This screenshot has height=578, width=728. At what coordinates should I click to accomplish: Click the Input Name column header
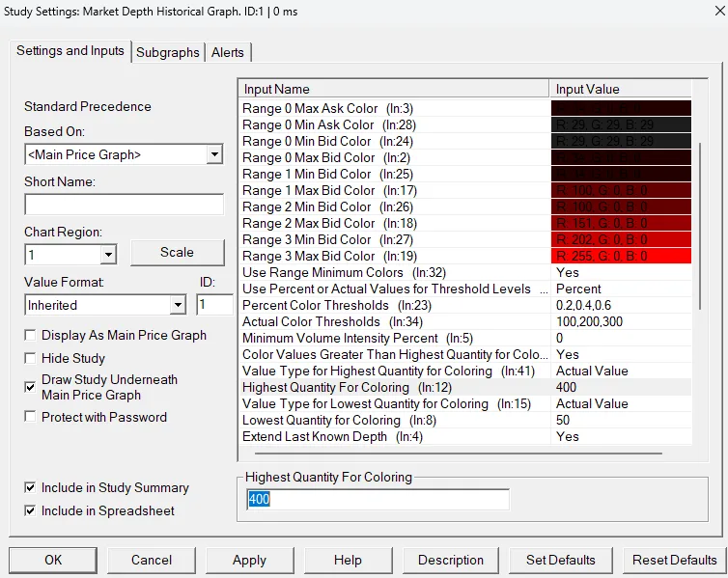[x=394, y=89]
